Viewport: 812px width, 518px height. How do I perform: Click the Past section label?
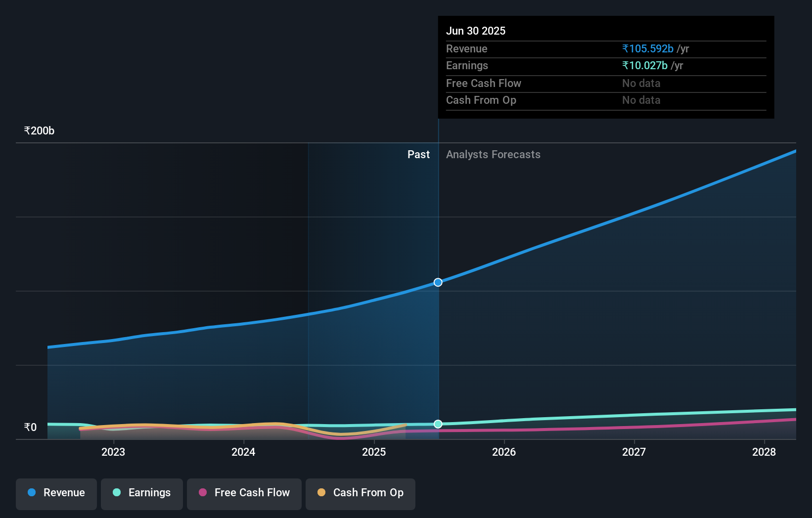[418, 155]
